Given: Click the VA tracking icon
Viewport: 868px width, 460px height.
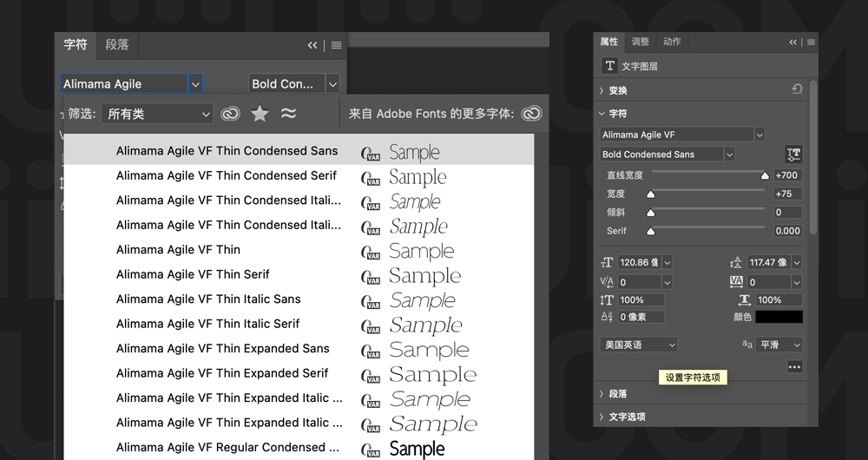Looking at the screenshot, I should click(736, 282).
